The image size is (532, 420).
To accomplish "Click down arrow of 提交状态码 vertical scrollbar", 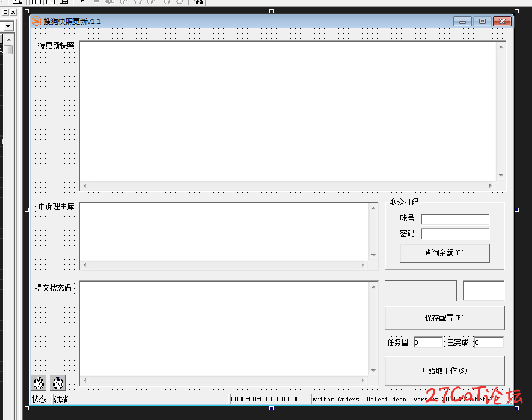I will 373,371.
